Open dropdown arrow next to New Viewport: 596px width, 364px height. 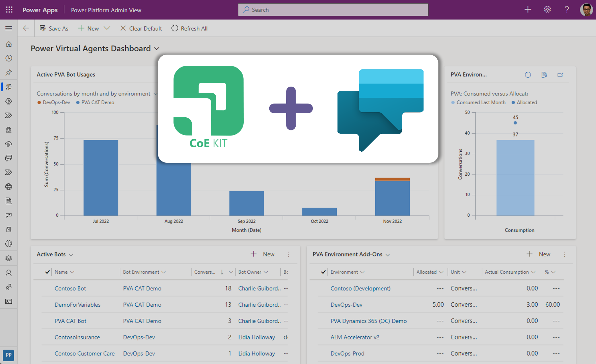click(107, 28)
